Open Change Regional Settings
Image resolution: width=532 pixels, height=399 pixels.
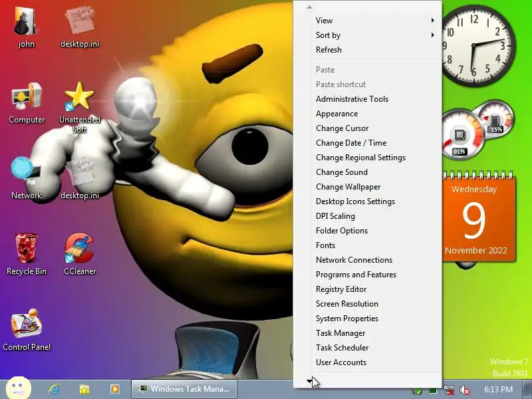click(368, 157)
